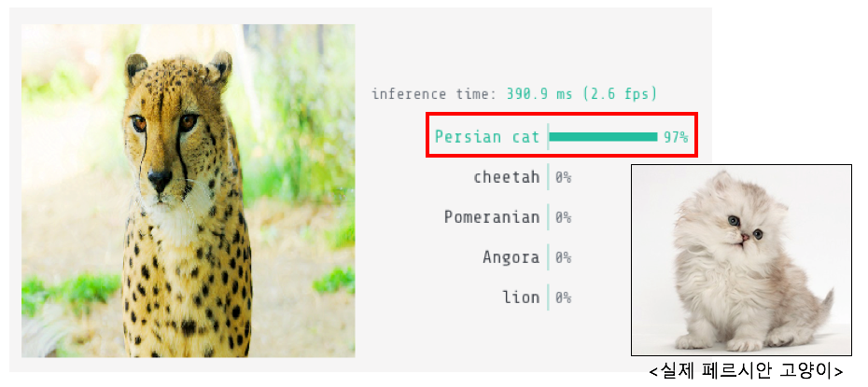The height and width of the screenshot is (387, 868).
Task: Click the "inference time:" label
Action: coord(434,94)
